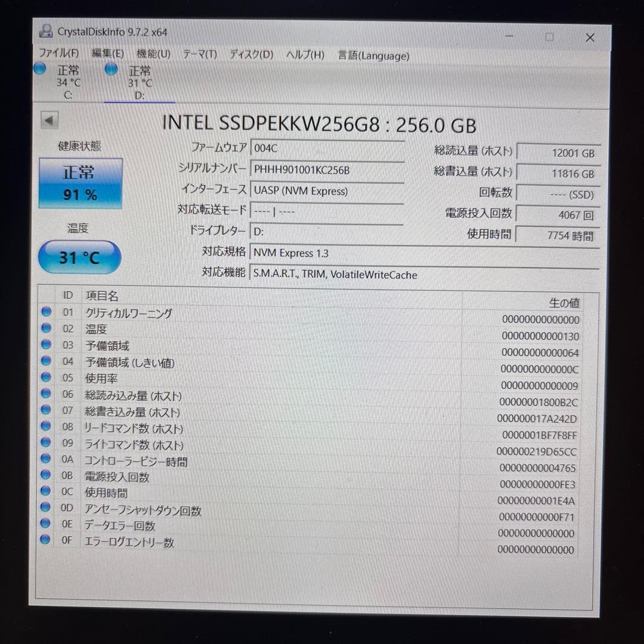The image size is (644, 644).
Task: Click the indicator next to エラーログエントリー数
Action: (x=46, y=541)
